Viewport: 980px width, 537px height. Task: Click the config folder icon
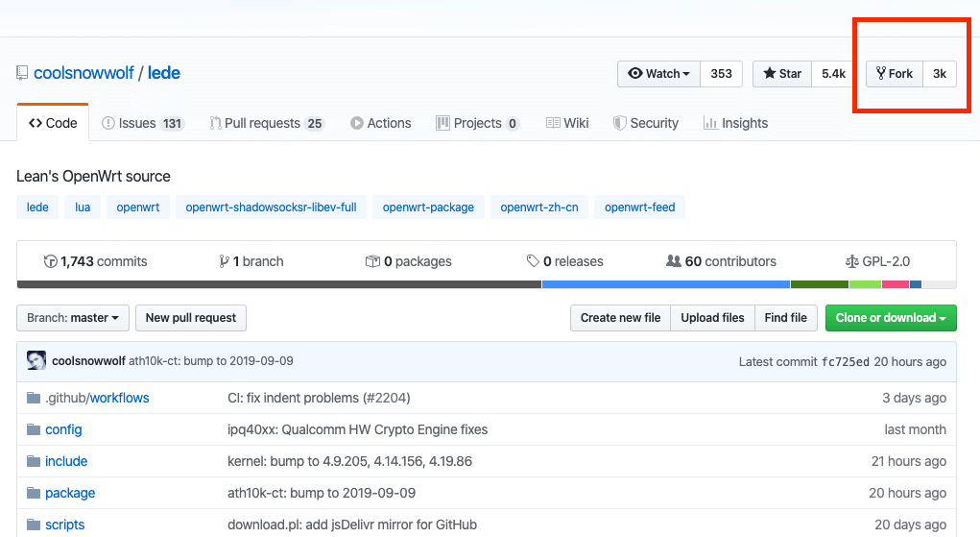click(x=34, y=429)
